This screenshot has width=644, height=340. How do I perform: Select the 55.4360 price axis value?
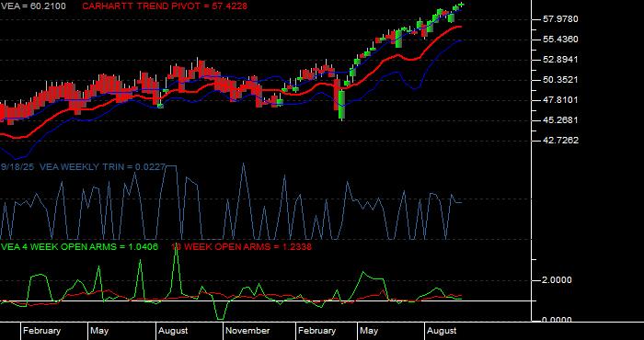(x=560, y=40)
